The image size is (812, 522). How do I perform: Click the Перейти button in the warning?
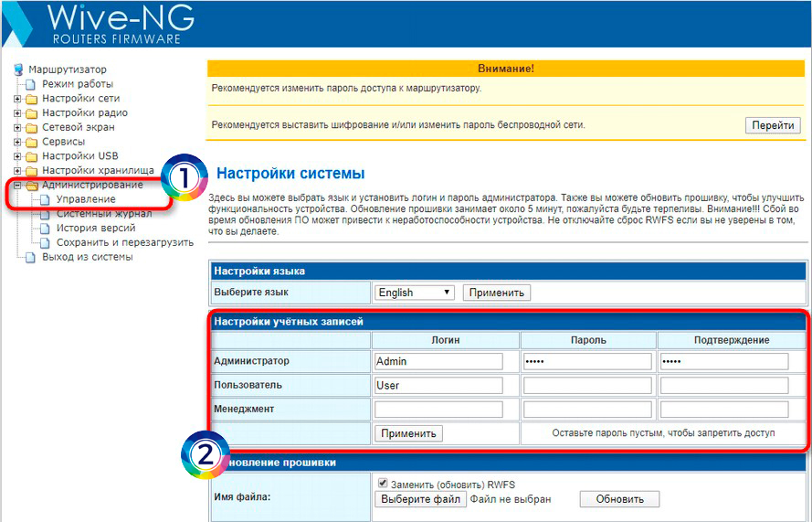[773, 125]
